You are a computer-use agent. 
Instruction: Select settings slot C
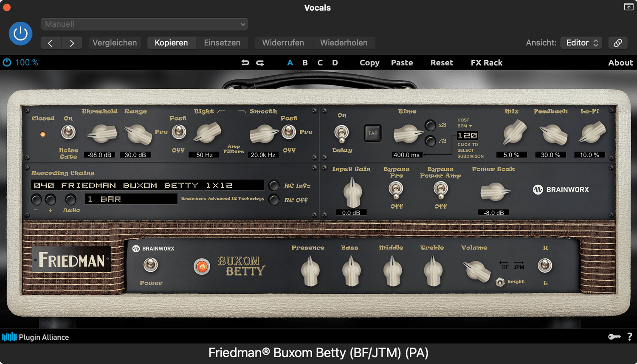click(x=320, y=63)
